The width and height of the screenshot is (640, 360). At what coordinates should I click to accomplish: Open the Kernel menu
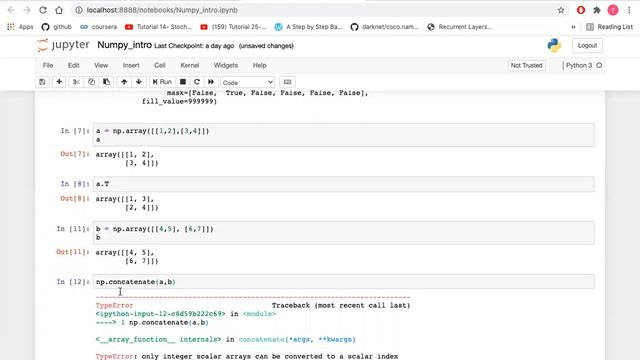190,65
